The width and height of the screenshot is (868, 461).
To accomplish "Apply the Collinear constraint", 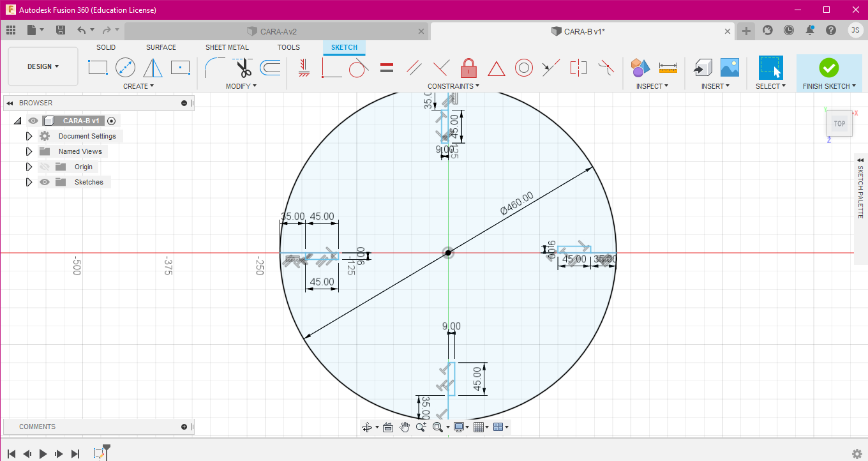I will pos(551,67).
